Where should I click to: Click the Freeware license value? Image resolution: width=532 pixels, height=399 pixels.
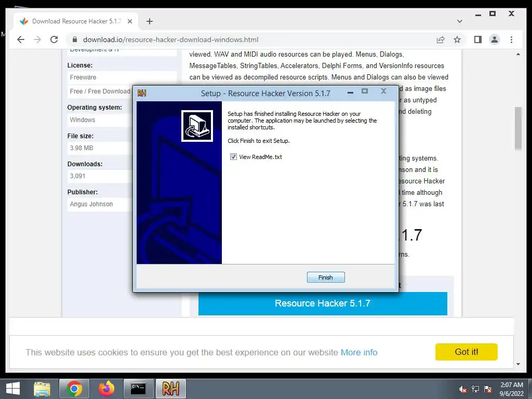tap(83, 77)
